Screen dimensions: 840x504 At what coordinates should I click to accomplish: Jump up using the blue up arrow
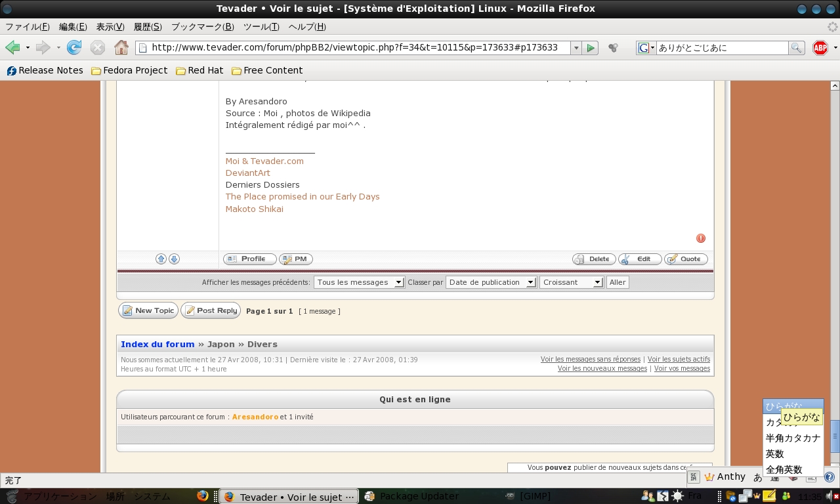[161, 259]
